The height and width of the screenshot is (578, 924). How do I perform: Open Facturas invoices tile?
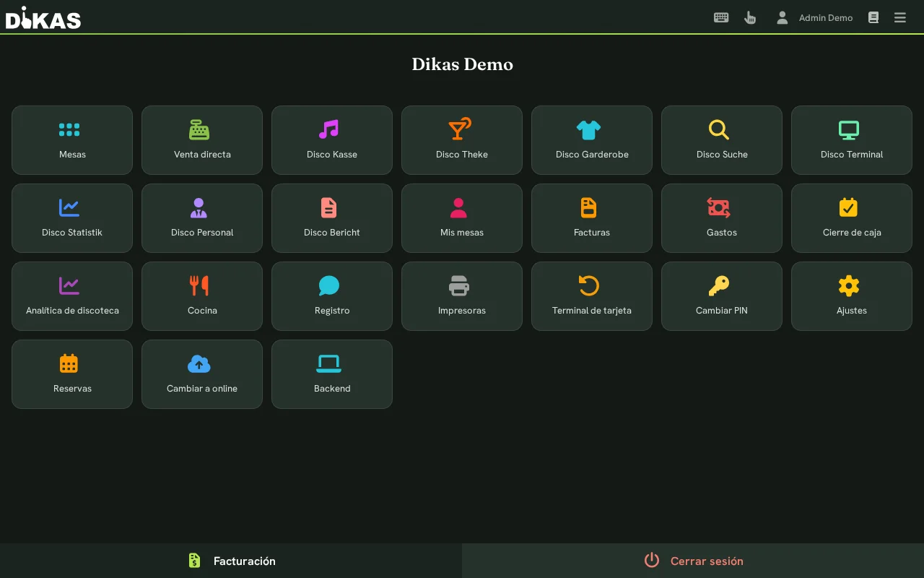[x=592, y=218]
